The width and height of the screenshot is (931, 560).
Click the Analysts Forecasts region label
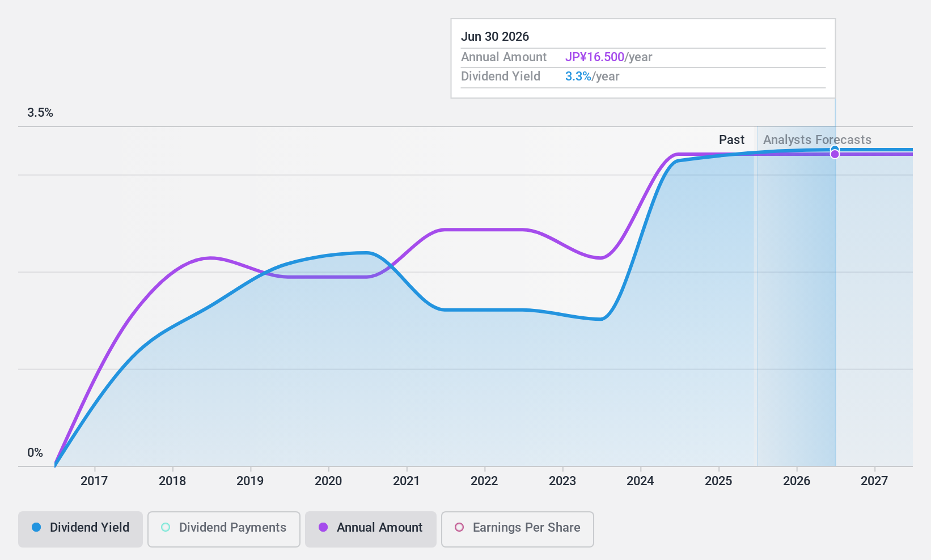817,139
